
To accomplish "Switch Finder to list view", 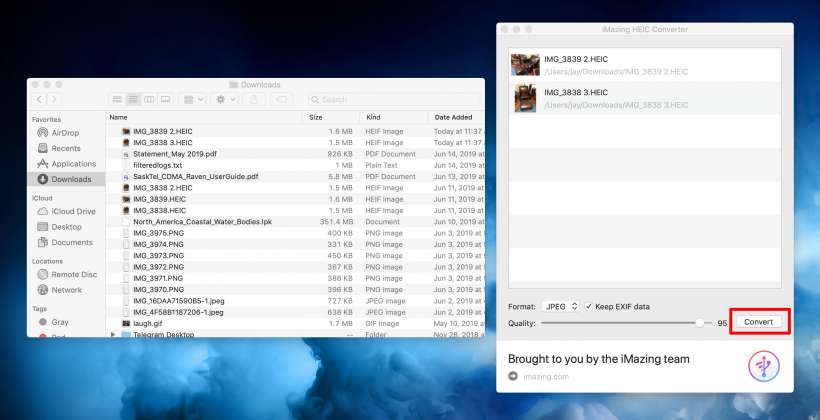I will click(x=133, y=99).
